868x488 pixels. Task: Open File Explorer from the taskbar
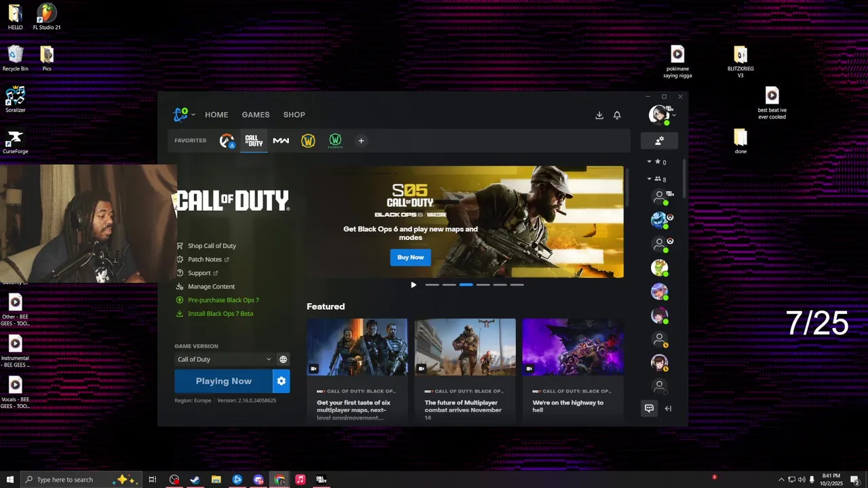[x=216, y=480]
